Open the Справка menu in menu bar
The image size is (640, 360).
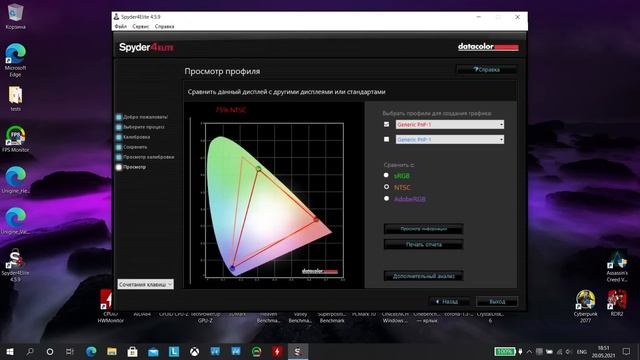click(x=164, y=27)
